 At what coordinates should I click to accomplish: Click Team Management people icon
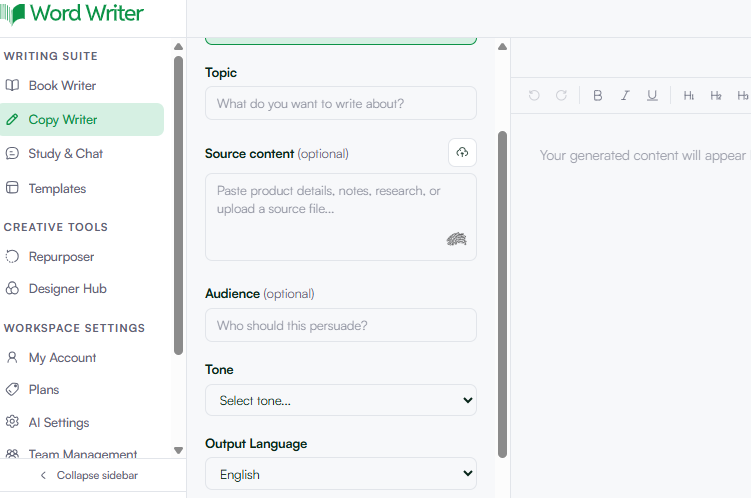pos(12,453)
